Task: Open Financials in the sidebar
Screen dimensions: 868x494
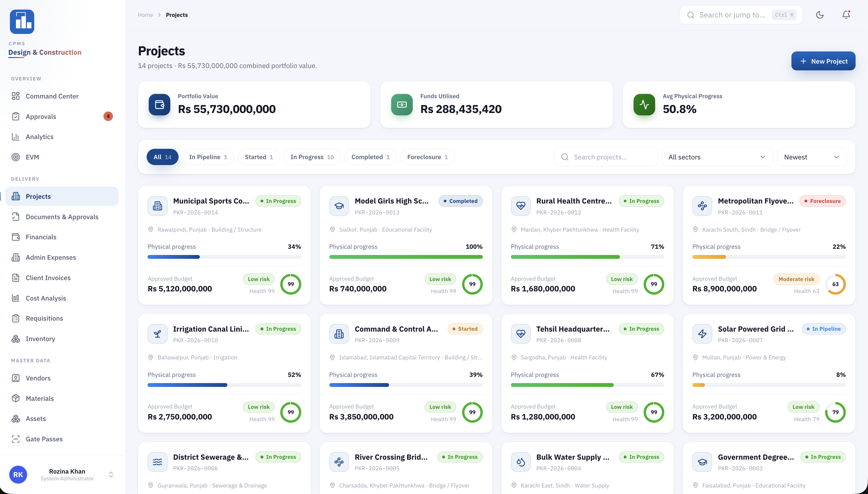Action: [62, 237]
